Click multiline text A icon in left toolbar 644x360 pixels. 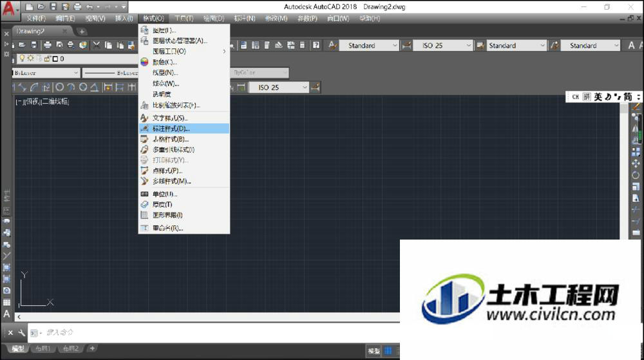(6, 314)
